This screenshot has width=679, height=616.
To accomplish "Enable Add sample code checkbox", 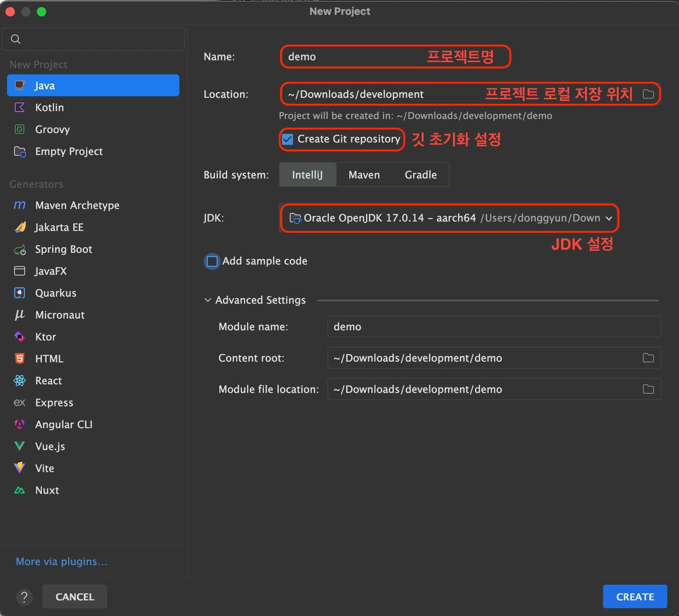I will tap(212, 261).
